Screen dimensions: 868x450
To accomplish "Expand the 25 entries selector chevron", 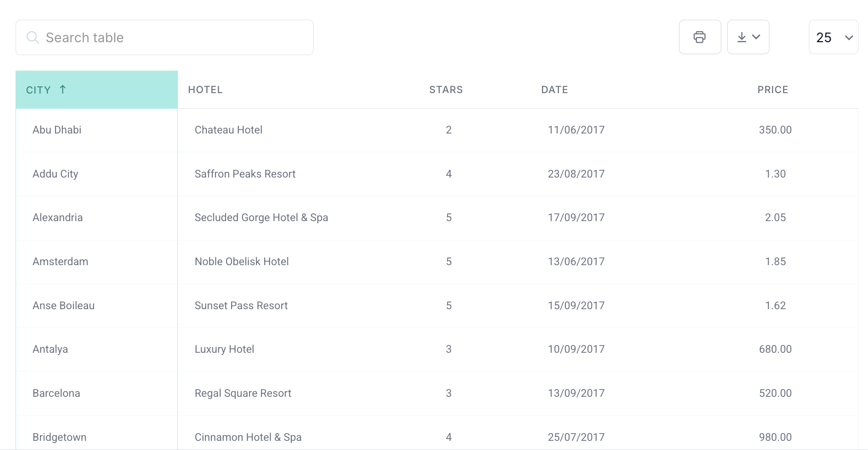I will 847,38.
